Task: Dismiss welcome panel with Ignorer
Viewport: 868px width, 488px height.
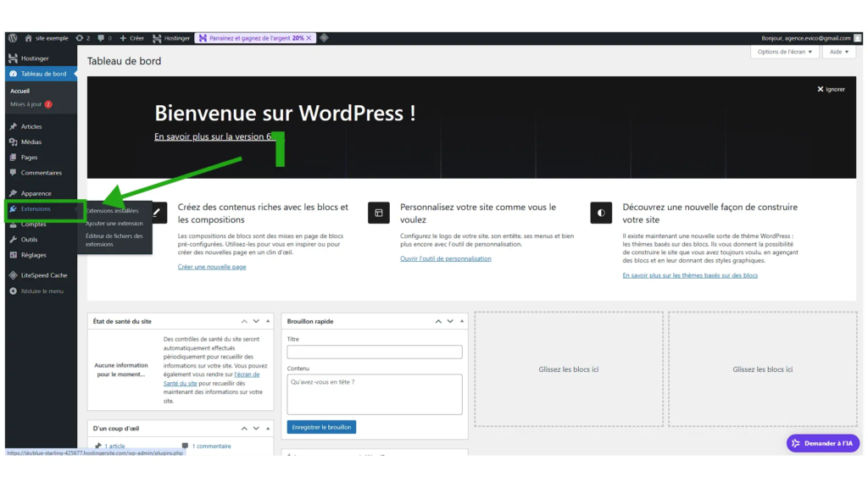Action: coord(831,89)
